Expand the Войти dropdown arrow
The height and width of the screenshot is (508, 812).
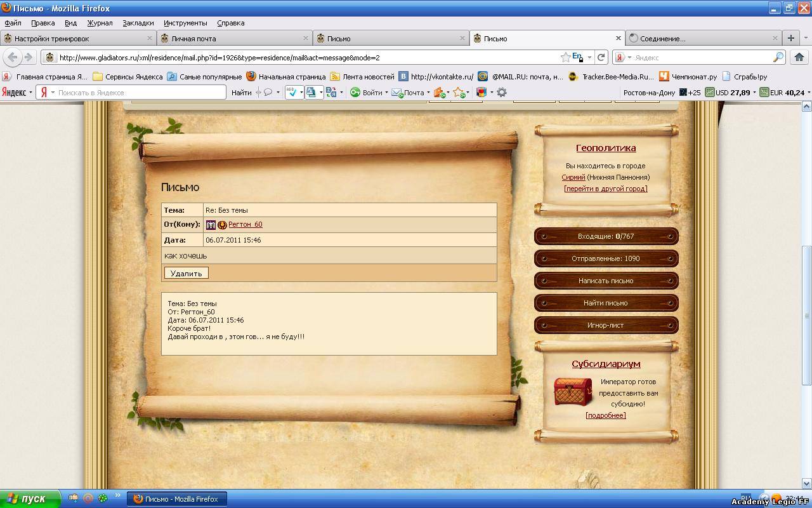point(386,93)
